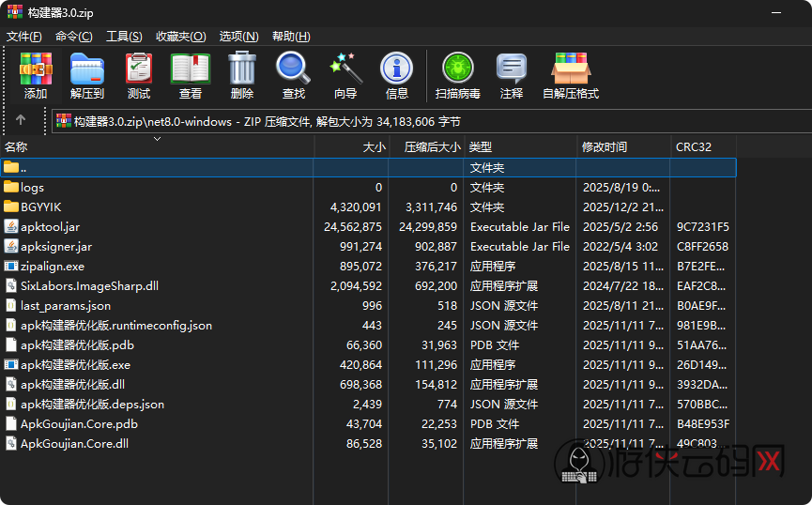
Task: Select the BGYYIK folder
Action: coord(41,207)
